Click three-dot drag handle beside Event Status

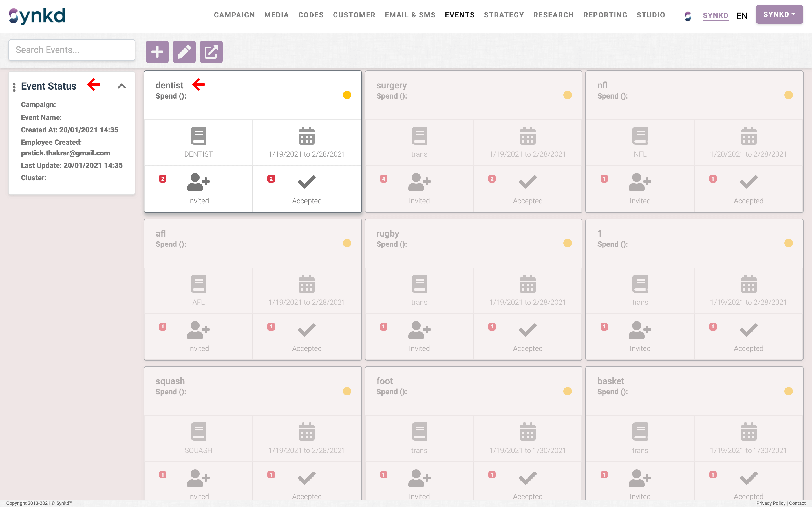point(14,87)
